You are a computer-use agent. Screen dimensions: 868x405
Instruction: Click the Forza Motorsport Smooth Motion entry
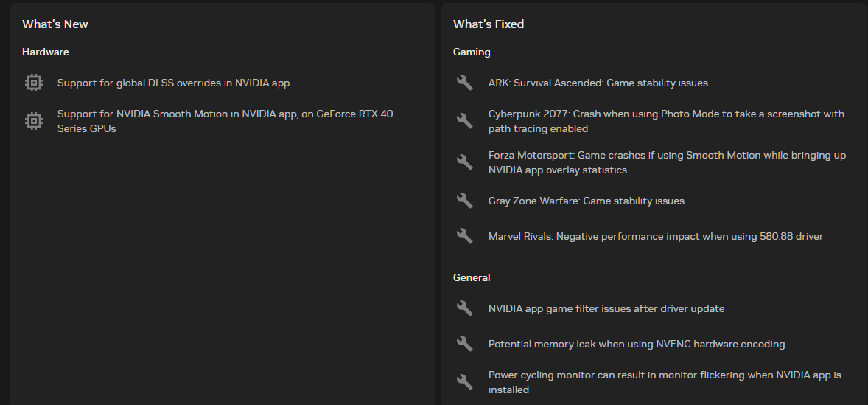tap(667, 162)
